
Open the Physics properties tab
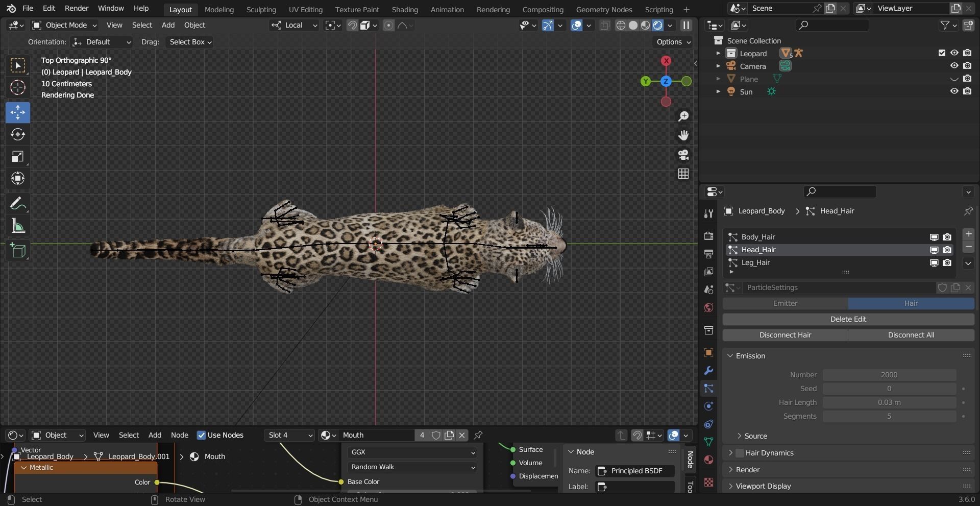point(708,406)
